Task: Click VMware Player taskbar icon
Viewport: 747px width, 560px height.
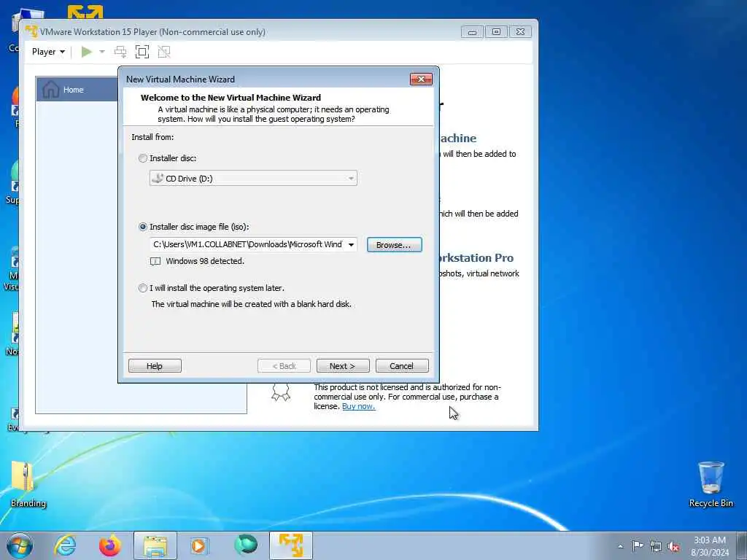Action: 290,545
